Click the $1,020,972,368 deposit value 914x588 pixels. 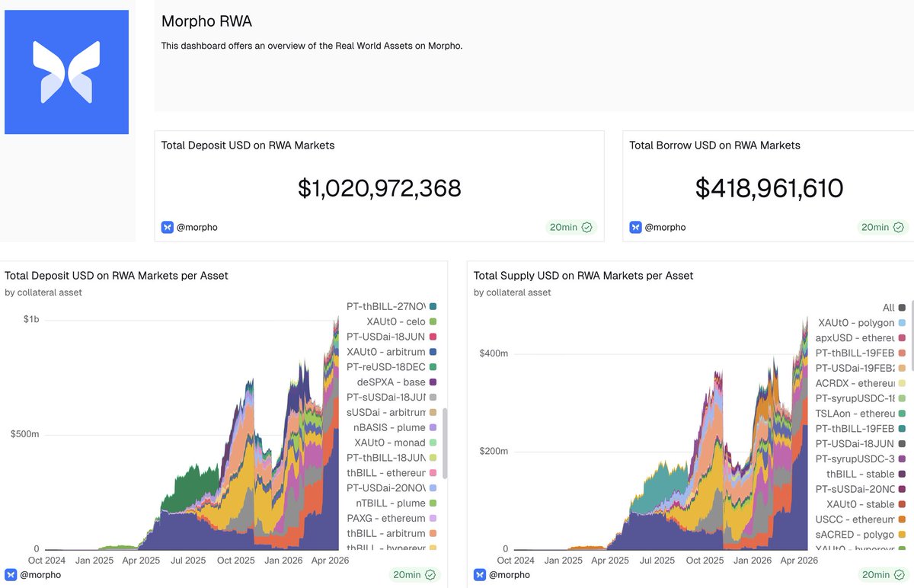click(x=379, y=188)
